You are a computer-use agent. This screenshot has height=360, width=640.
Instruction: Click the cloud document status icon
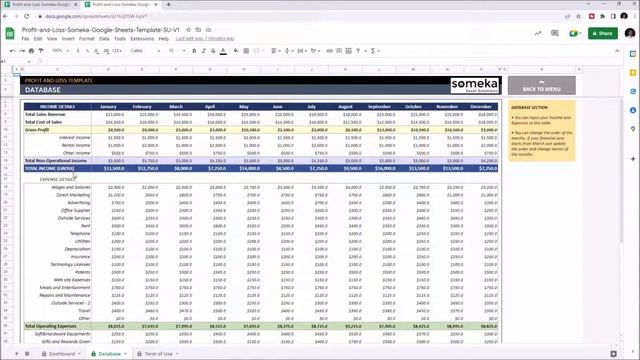(x=208, y=30)
